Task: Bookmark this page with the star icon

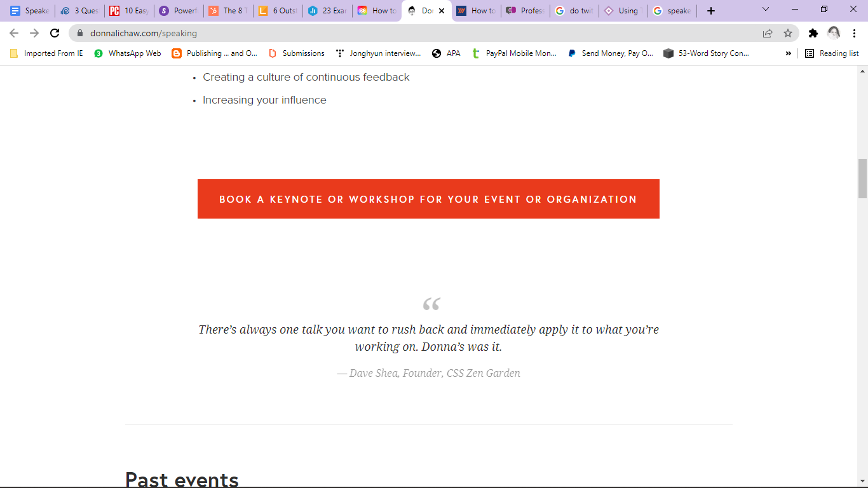Action: [788, 33]
